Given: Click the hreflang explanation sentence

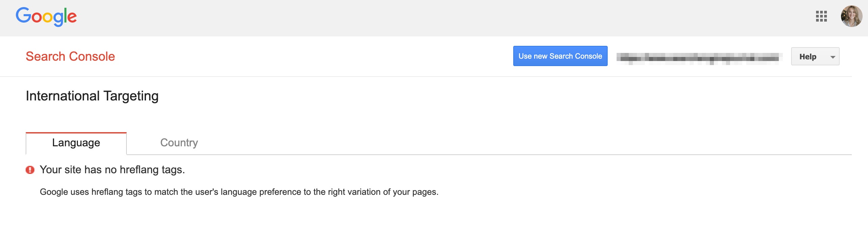Looking at the screenshot, I should (x=239, y=192).
